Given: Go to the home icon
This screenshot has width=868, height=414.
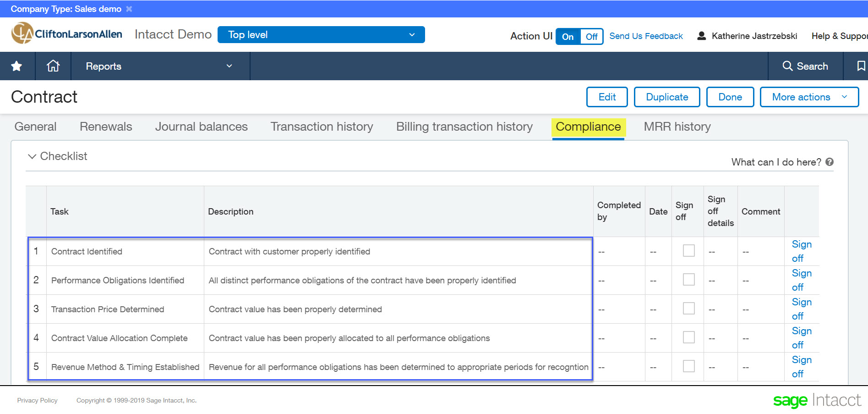Looking at the screenshot, I should pos(53,66).
